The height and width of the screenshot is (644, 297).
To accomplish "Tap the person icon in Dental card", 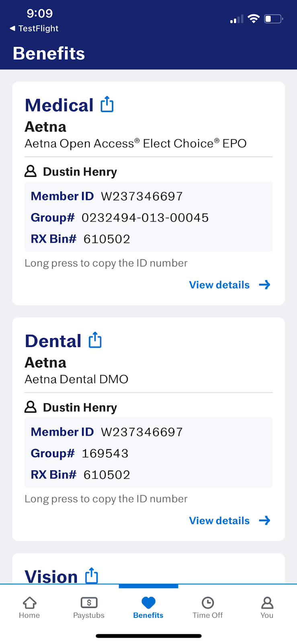I will (x=31, y=407).
